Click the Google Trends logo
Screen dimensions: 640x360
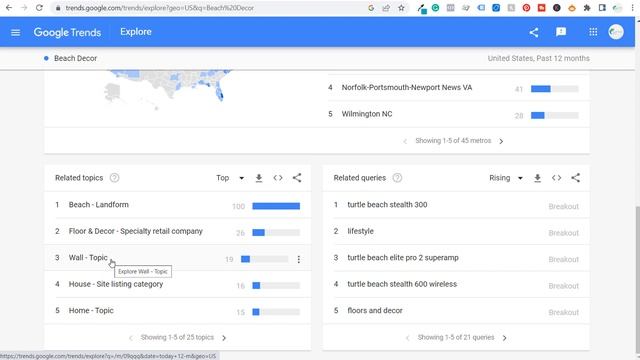[x=67, y=32]
